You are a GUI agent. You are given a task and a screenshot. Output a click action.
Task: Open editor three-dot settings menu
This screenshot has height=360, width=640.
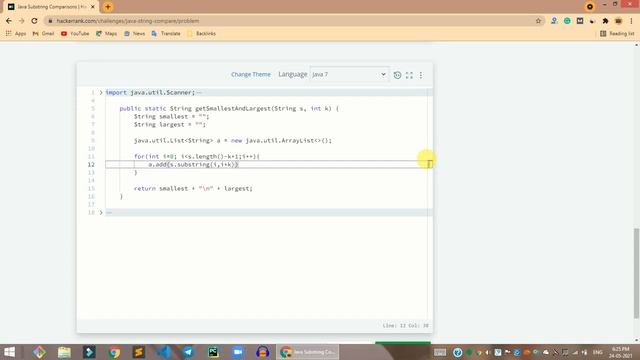pyautogui.click(x=421, y=75)
